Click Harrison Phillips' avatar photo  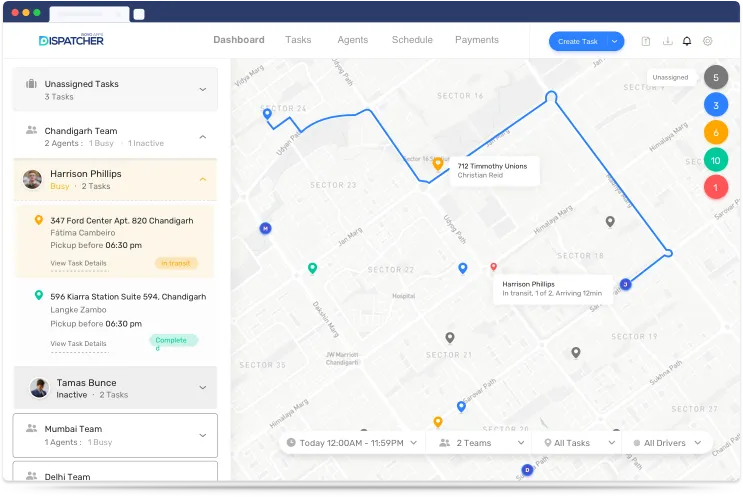(33, 179)
